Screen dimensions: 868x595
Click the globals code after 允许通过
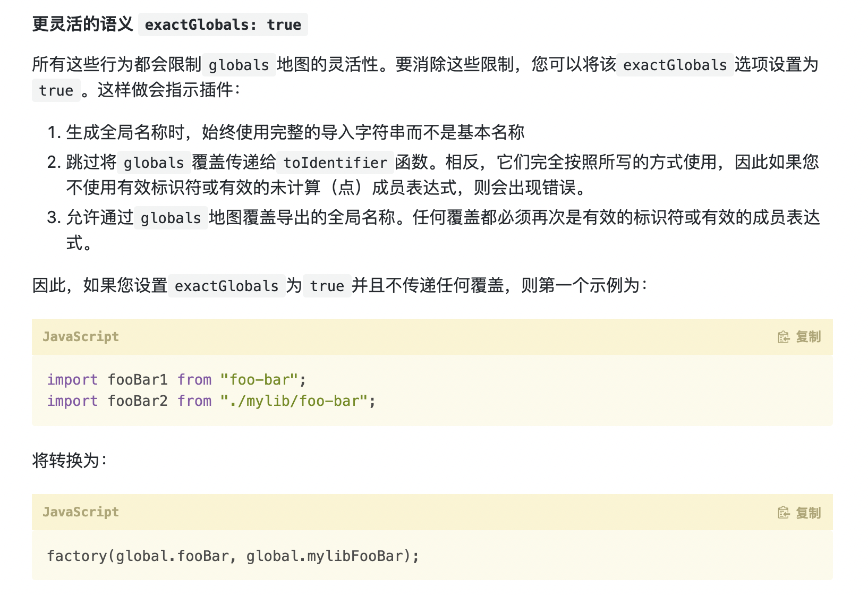click(171, 218)
